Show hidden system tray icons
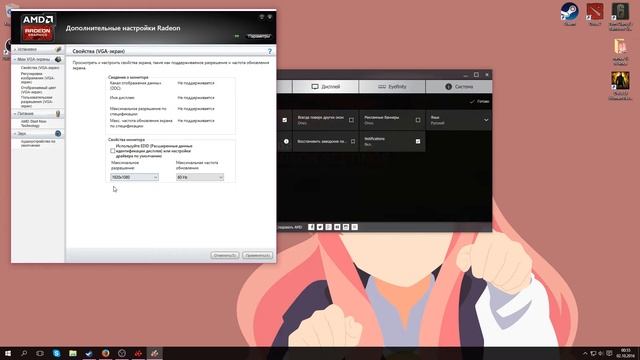The image size is (640, 360). coord(585,353)
